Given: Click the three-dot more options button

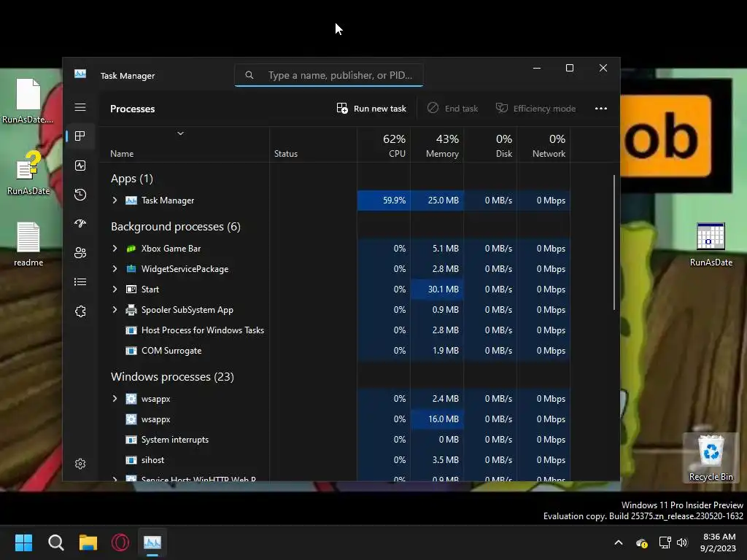Looking at the screenshot, I should (601, 109).
